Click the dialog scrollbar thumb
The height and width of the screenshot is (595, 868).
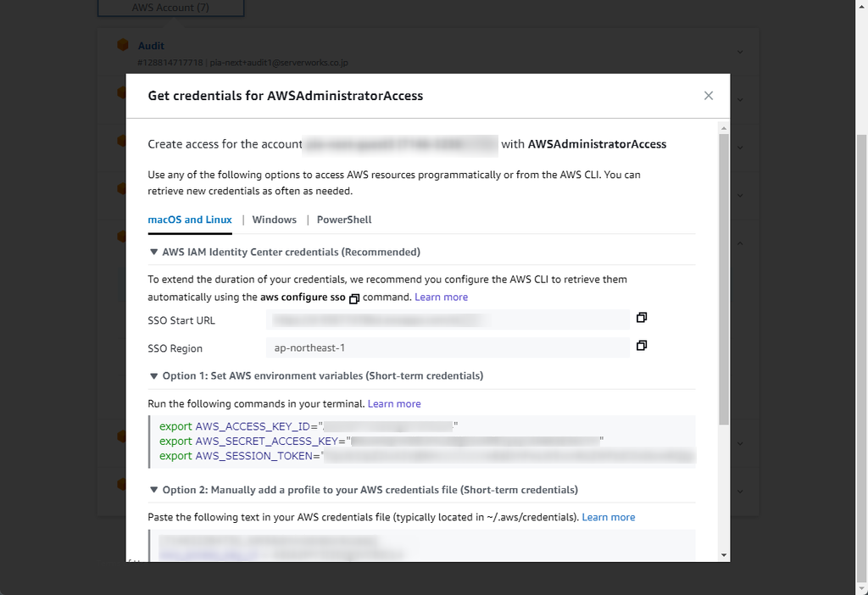pos(724,280)
